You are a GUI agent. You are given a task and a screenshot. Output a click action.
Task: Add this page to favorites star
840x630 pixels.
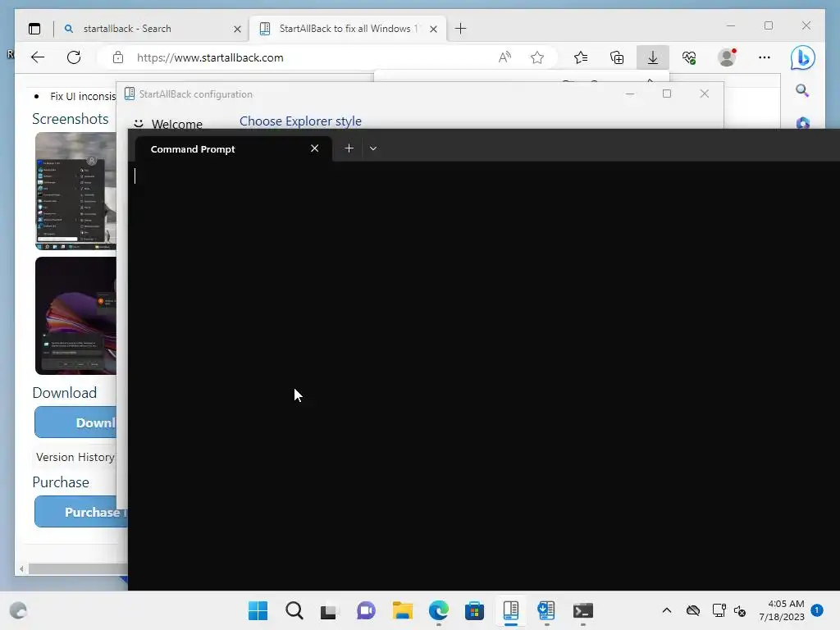pyautogui.click(x=537, y=57)
